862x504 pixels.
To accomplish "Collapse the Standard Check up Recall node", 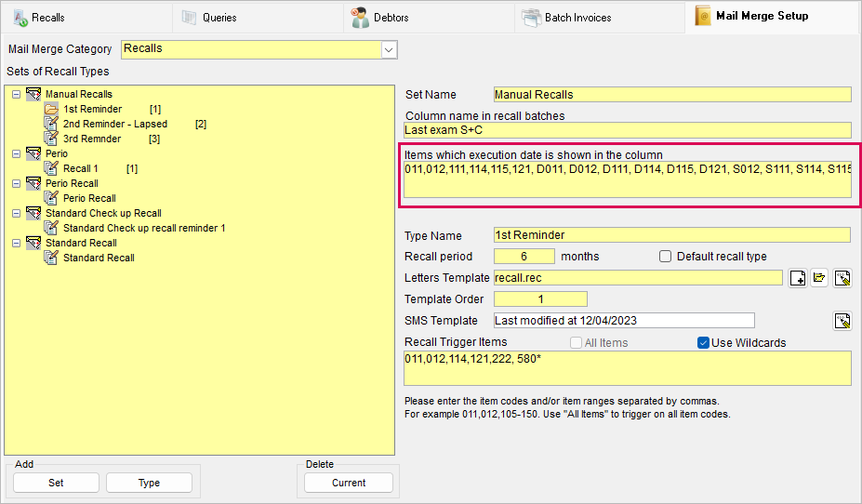I will [17, 213].
